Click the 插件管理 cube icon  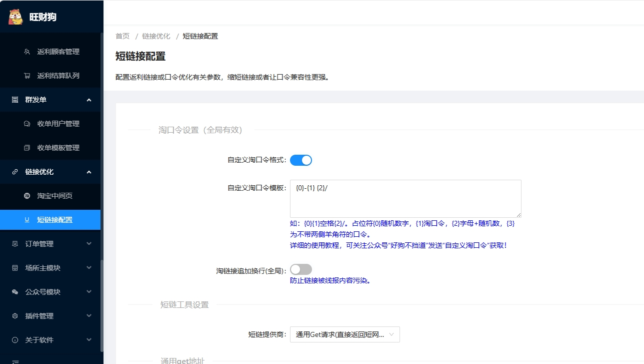15,316
